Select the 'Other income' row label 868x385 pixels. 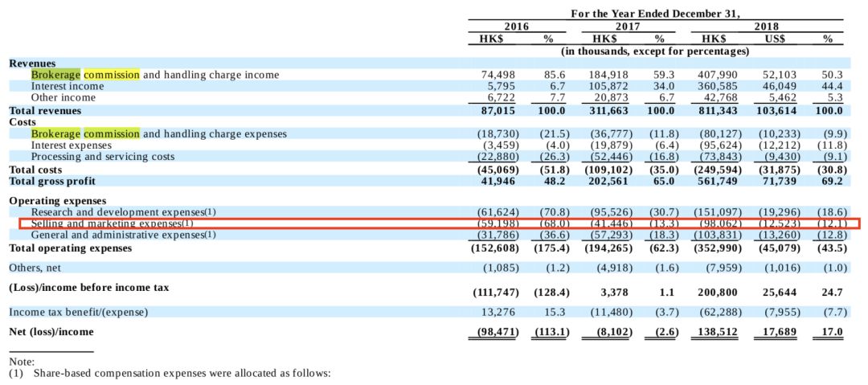[x=63, y=97]
